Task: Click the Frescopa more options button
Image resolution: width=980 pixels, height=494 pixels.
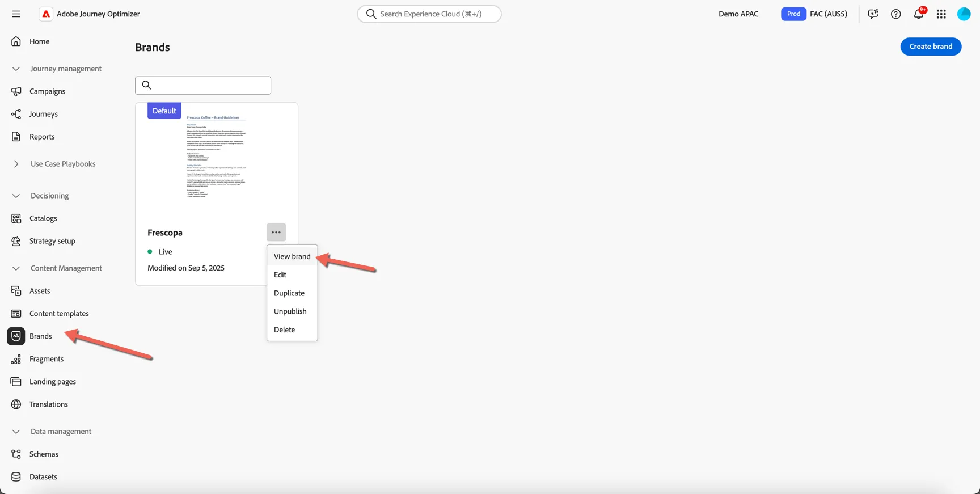Action: 276,233
